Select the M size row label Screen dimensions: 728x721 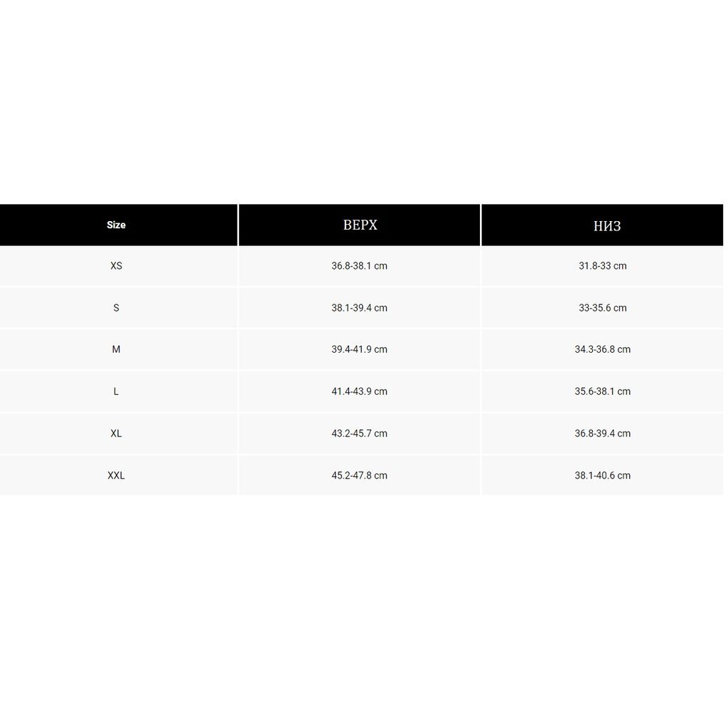pos(116,349)
